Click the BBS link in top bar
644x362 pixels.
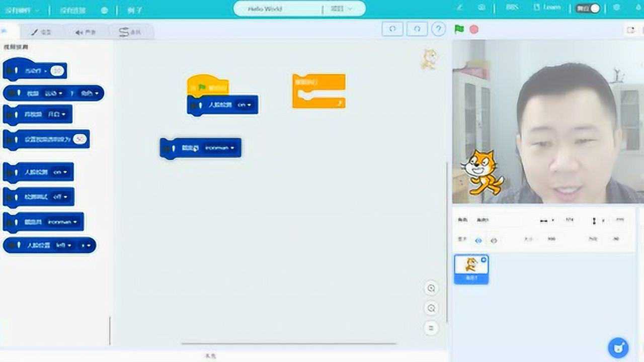[x=512, y=9]
